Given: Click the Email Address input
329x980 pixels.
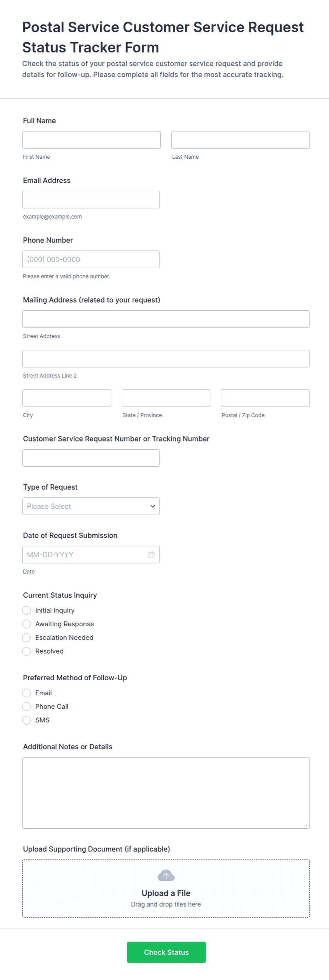Looking at the screenshot, I should click(x=91, y=200).
